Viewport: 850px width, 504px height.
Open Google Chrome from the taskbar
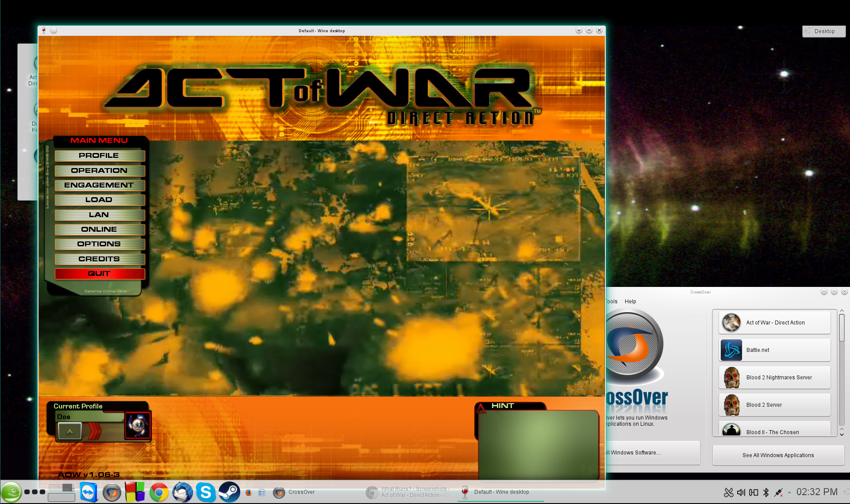[159, 492]
